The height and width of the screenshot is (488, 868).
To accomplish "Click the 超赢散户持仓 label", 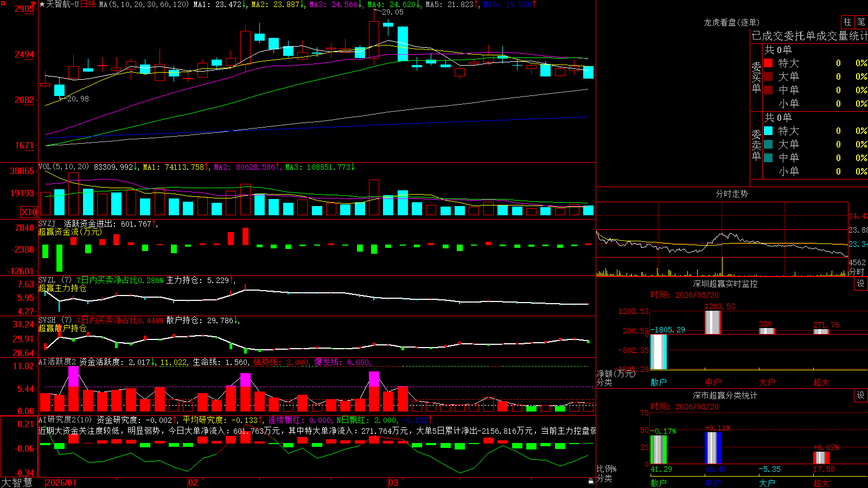I will 62,328.
